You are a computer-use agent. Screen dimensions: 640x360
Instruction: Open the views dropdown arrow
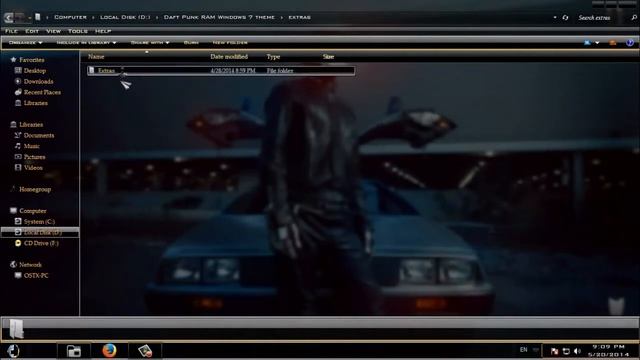(597, 42)
